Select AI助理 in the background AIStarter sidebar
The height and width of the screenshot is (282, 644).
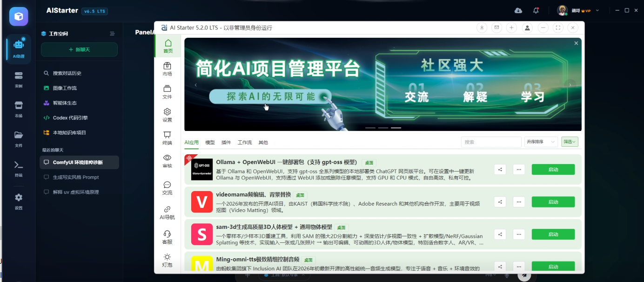coord(19,48)
